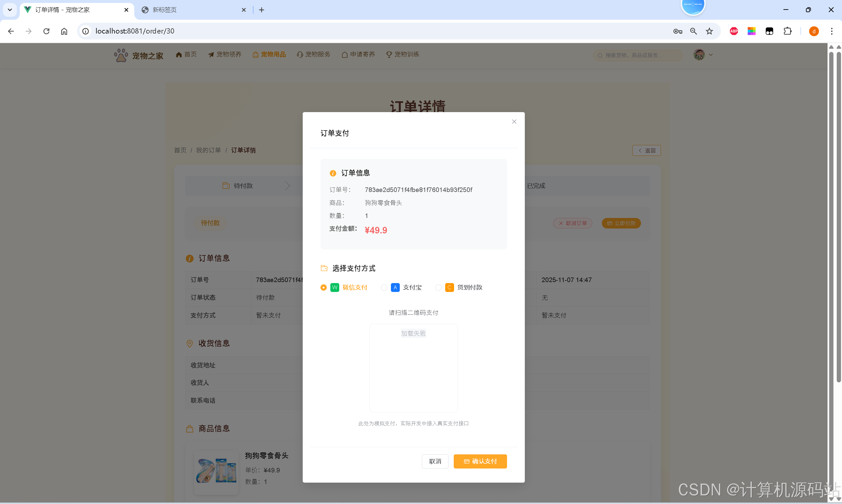Click the zoom magnifier icon in address bar
Viewport: 842px width, 504px height.
click(x=694, y=31)
